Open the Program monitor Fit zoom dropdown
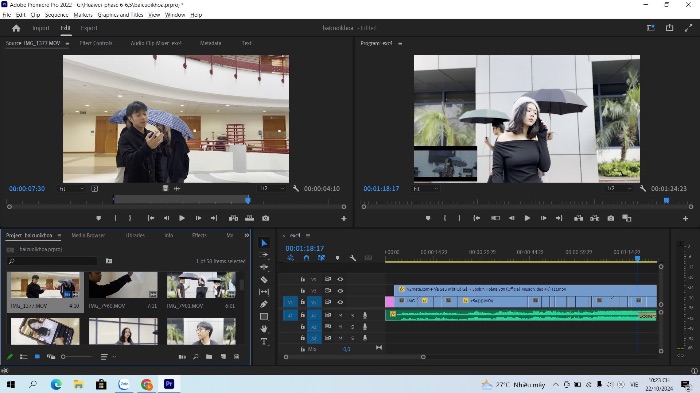Screen dimensions: 700x393 425,189
